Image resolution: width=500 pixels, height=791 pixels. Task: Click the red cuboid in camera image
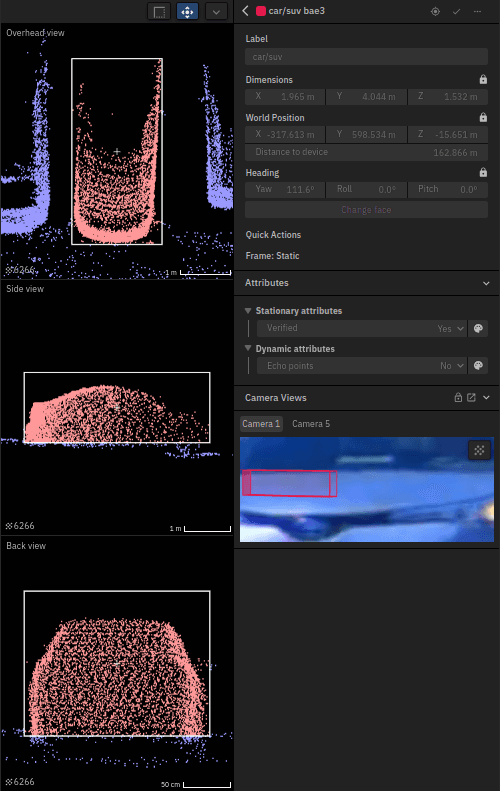tap(289, 483)
